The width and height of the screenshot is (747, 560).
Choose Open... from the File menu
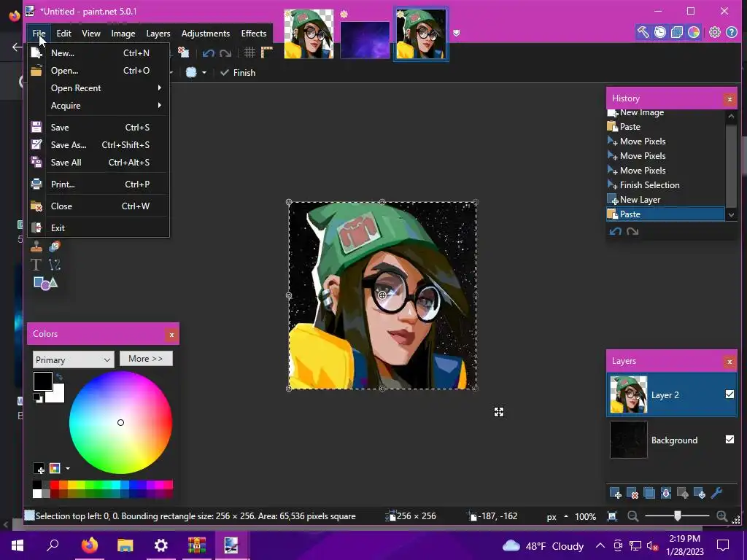pos(98,71)
